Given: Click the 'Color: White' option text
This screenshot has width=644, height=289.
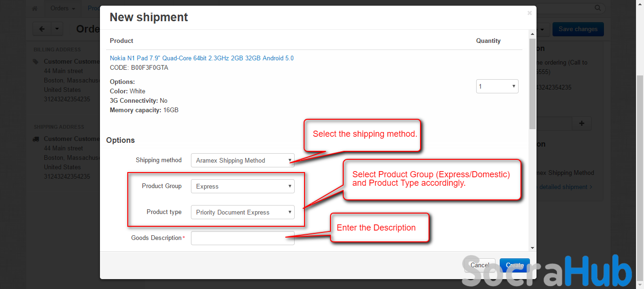Looking at the screenshot, I should pos(128,91).
